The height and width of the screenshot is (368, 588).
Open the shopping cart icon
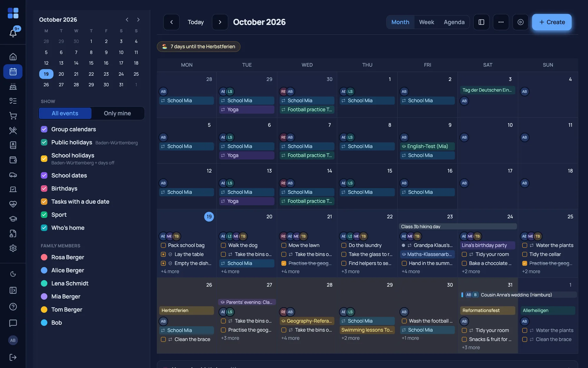click(13, 116)
